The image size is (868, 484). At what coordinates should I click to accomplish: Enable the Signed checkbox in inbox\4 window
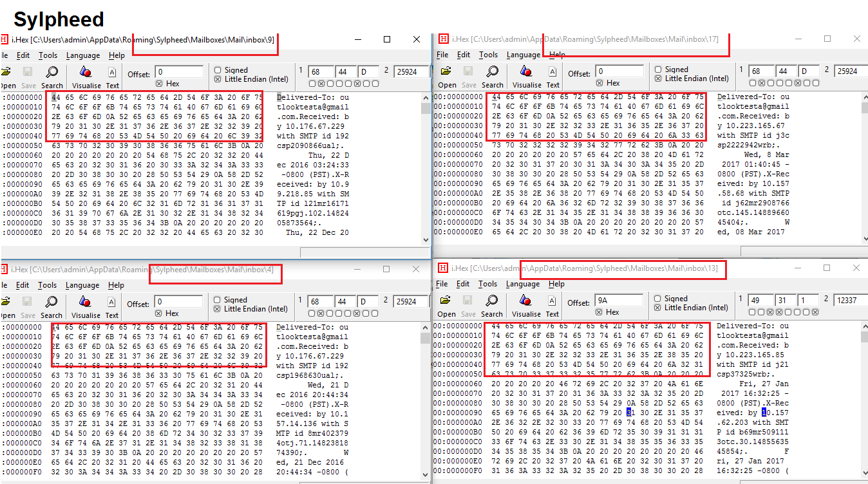[218, 300]
